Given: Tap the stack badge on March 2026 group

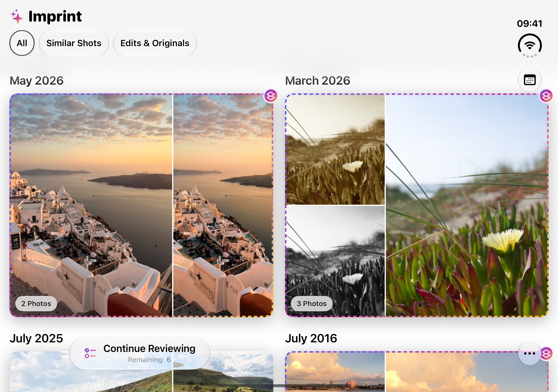Looking at the screenshot, I should point(546,96).
